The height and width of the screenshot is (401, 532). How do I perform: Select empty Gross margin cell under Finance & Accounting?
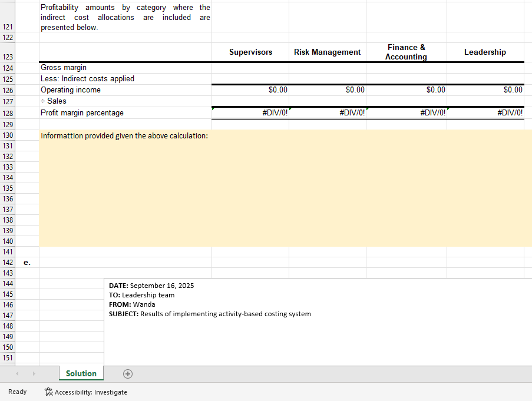pyautogui.click(x=407, y=68)
